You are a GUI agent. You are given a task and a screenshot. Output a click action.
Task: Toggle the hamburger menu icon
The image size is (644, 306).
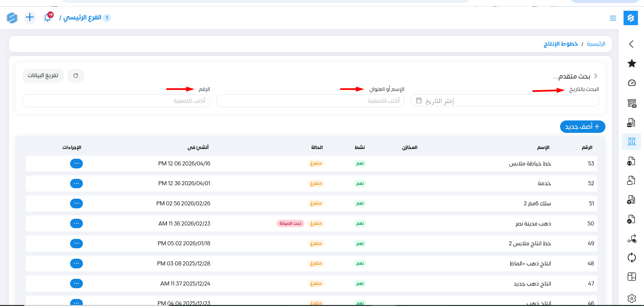(613, 18)
